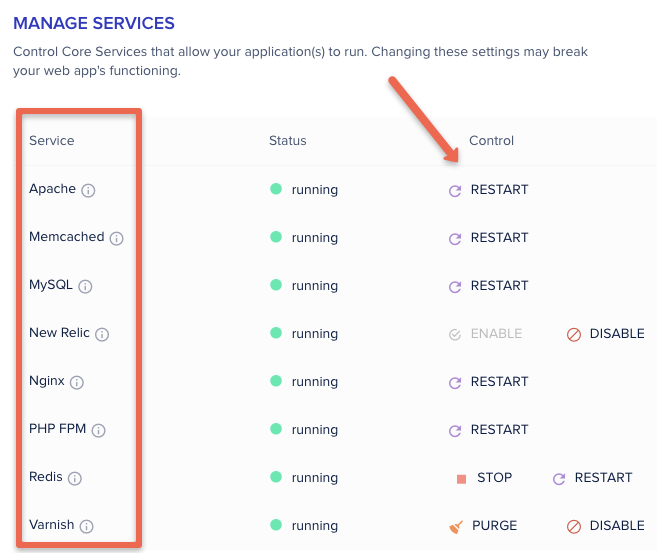Click the MySQL info icon

coord(85,287)
